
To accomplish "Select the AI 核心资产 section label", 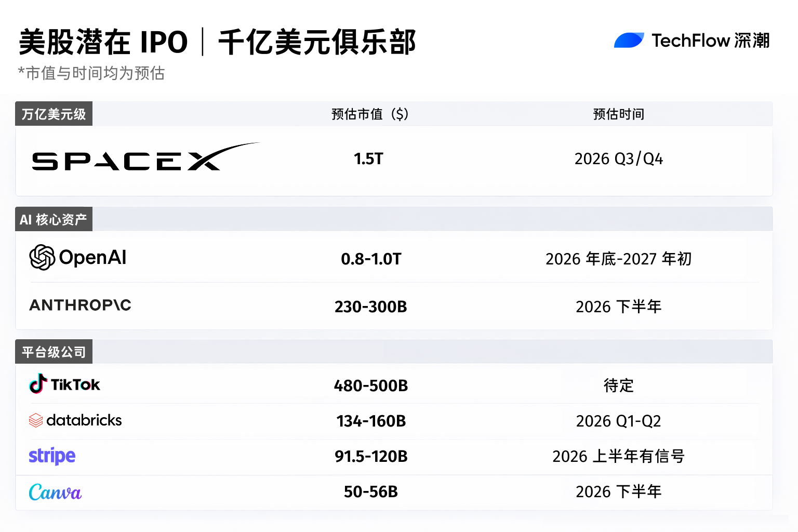I will tap(54, 219).
